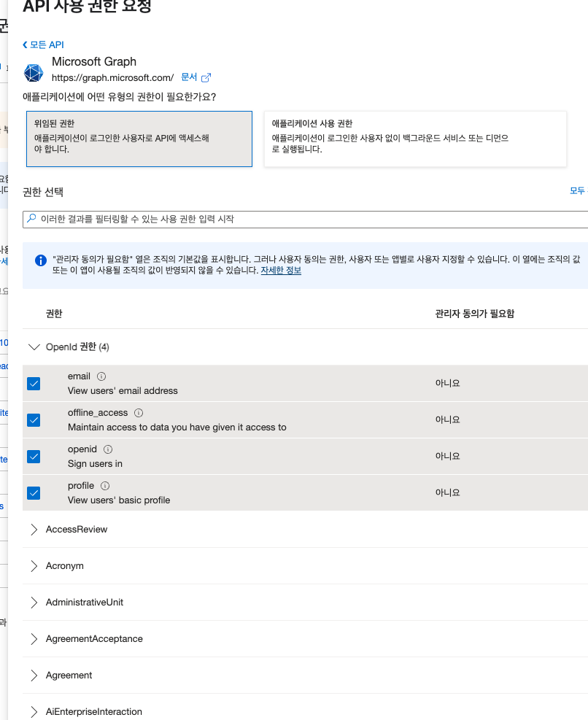
Task: Select the 애플리케이션 사용 권한 card
Action: point(415,139)
